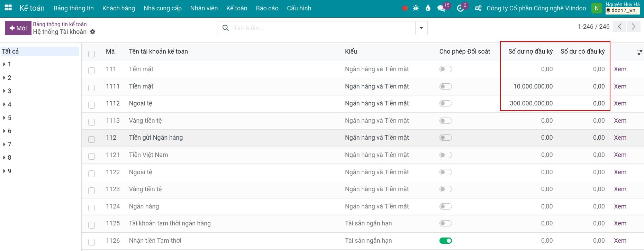Open Cấu hình menu
The image size is (644, 251).
pos(299,8)
